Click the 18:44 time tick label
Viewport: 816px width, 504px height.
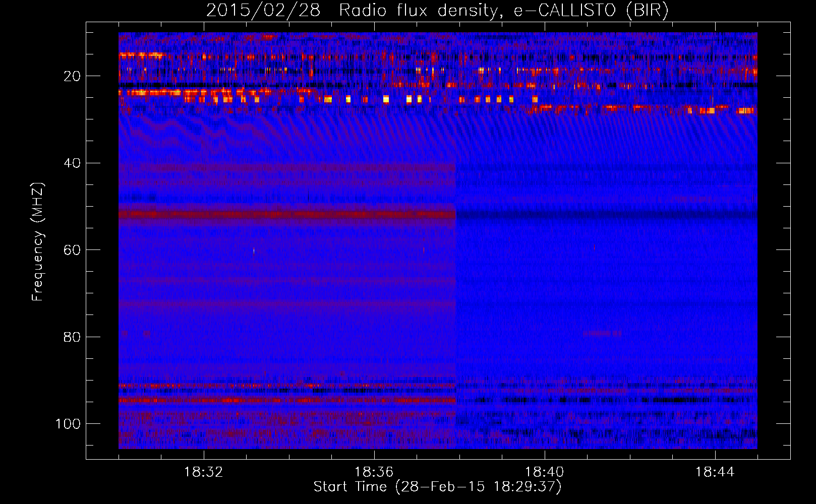point(715,472)
